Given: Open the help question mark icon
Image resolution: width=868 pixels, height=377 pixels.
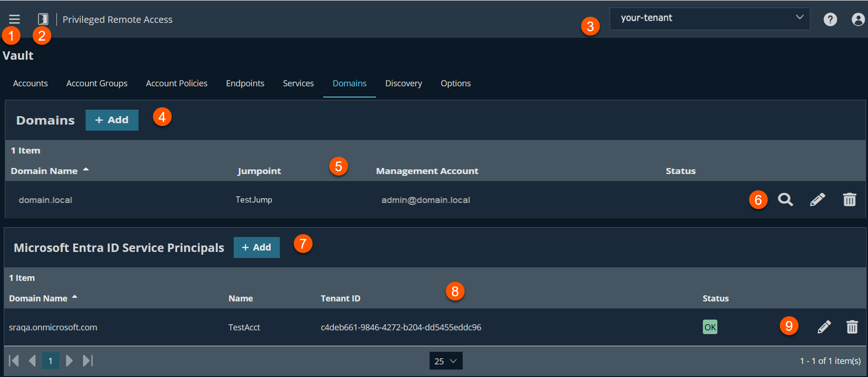Looking at the screenshot, I should click(830, 19).
